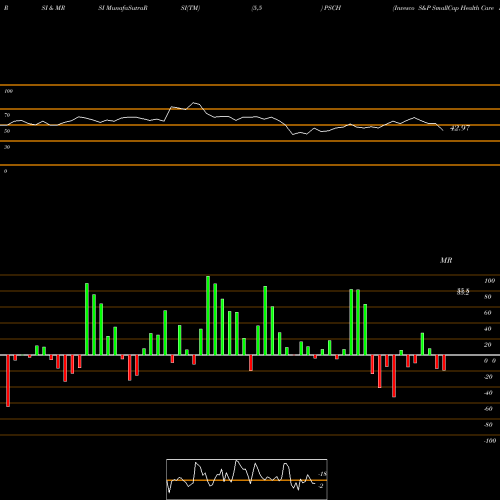Viewport: 500px width, 500px height.
Task: Click the MR axis label -20
Action: (x=488, y=377)
